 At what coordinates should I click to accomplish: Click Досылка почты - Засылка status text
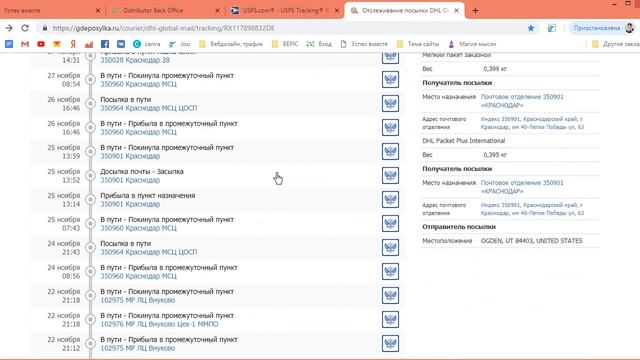(x=142, y=171)
